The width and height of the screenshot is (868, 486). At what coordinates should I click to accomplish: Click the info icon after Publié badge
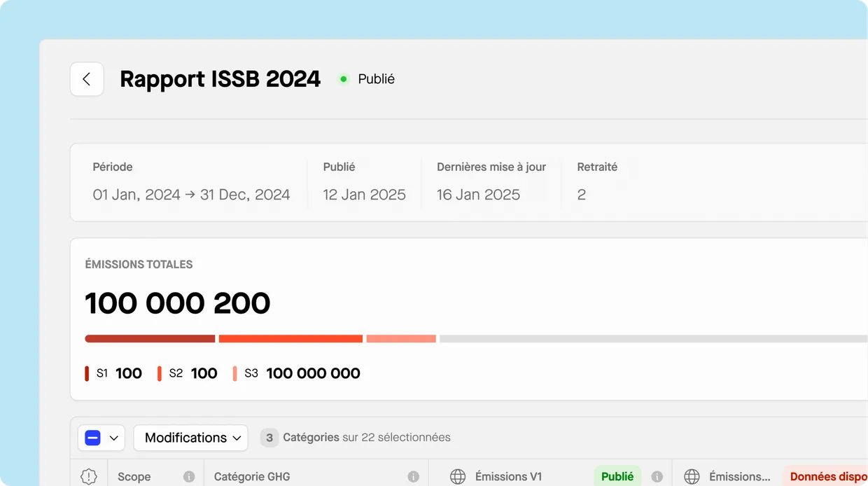657,476
